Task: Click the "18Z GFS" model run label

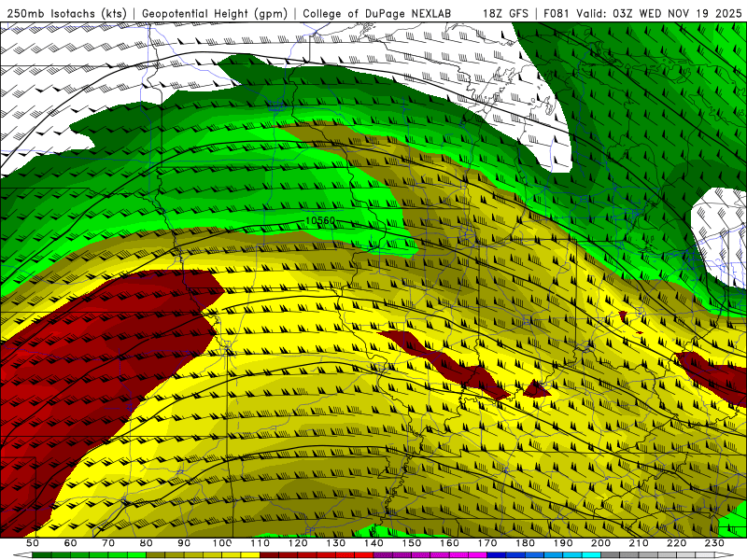Action: (x=505, y=13)
